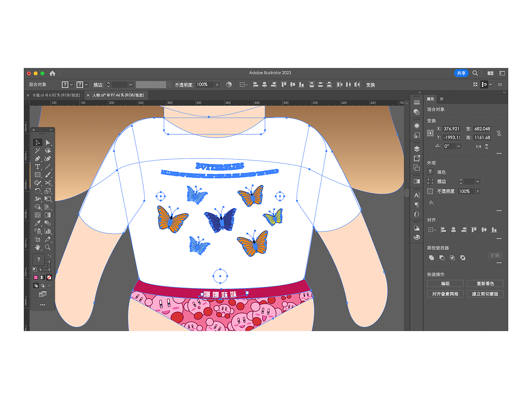This screenshot has width=532, height=399.
Task: Select the Pen tool
Action: coord(38,158)
